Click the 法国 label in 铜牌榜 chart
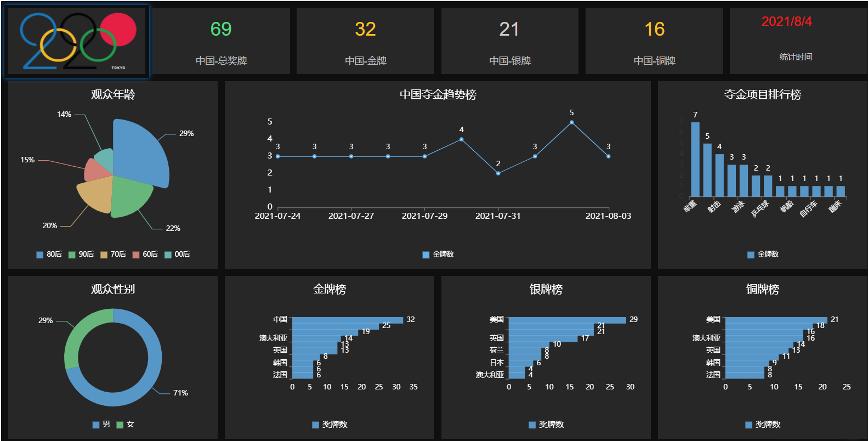Image resolution: width=868 pixels, height=441 pixels. click(x=713, y=375)
